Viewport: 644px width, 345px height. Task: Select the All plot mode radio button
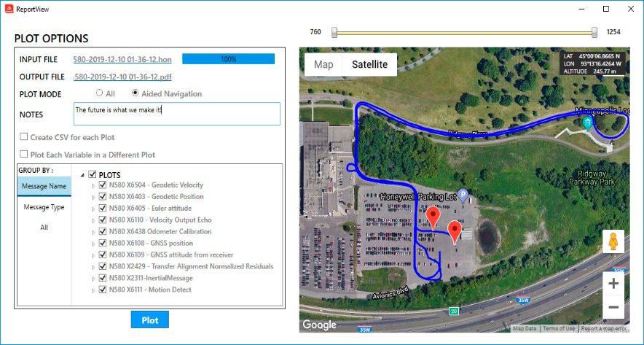tap(100, 93)
